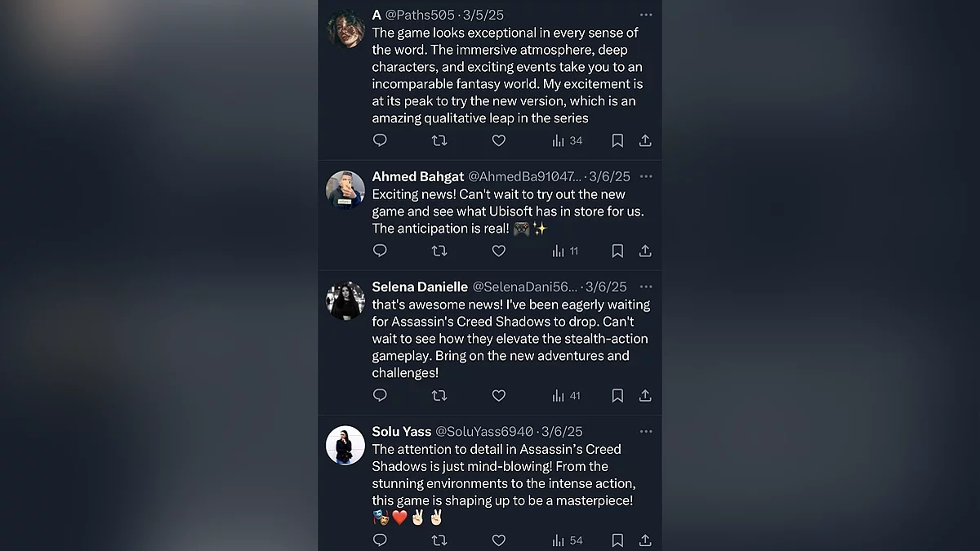Like Ahmed Bahgat's tweet

(x=499, y=251)
